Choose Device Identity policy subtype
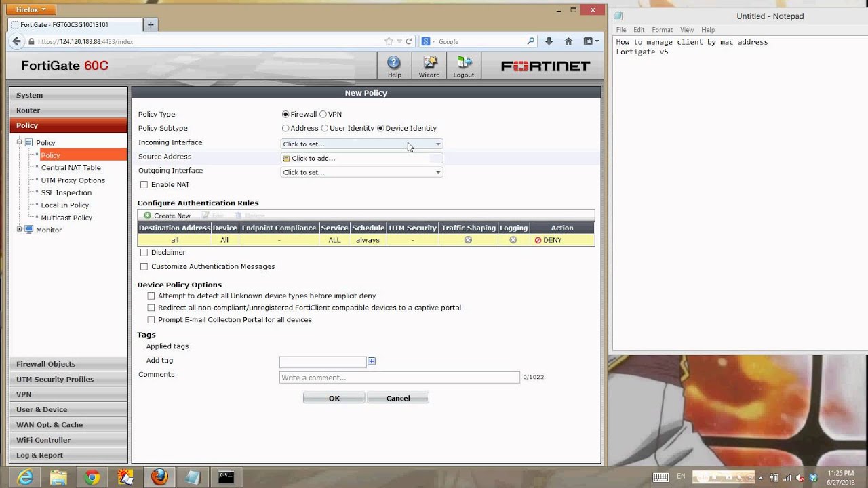 [x=380, y=128]
